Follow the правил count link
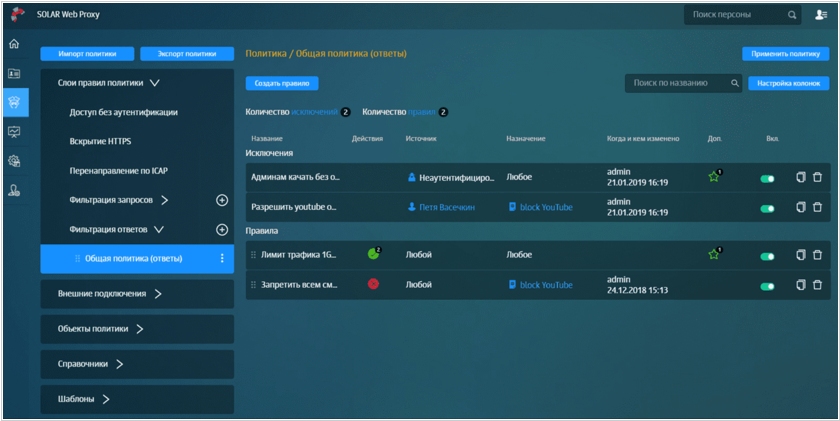 [x=422, y=112]
